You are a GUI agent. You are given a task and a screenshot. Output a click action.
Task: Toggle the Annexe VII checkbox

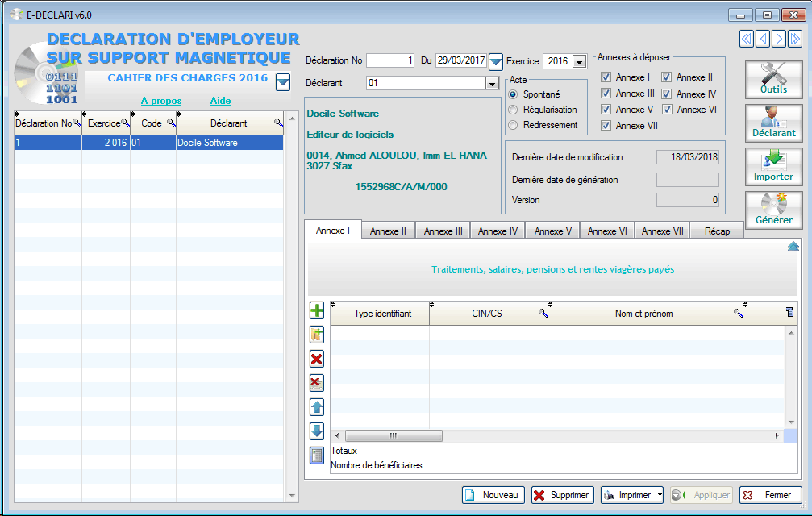(x=606, y=125)
